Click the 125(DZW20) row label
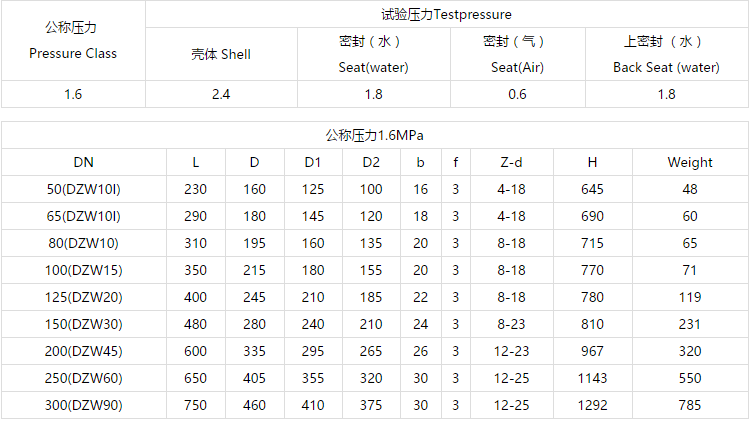Screen dimensions: 749x423 [84, 297]
